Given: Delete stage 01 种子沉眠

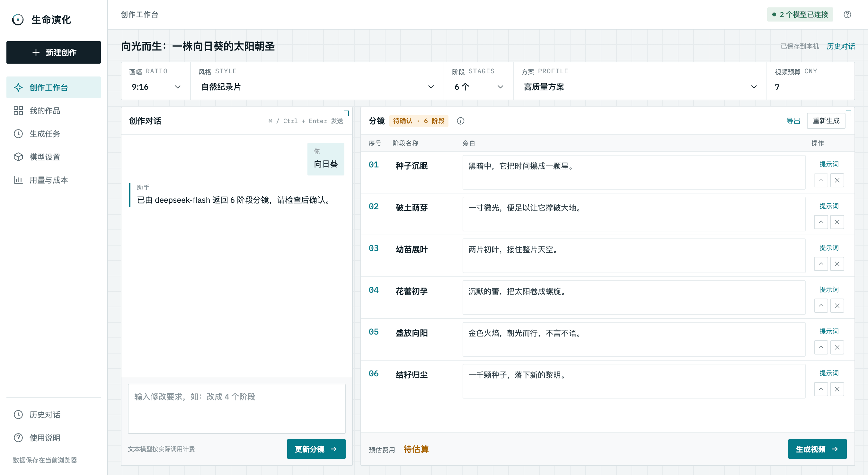Looking at the screenshot, I should (x=837, y=180).
